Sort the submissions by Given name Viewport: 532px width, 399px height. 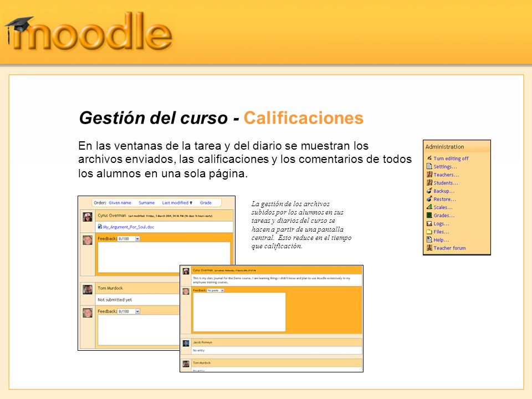[120, 203]
